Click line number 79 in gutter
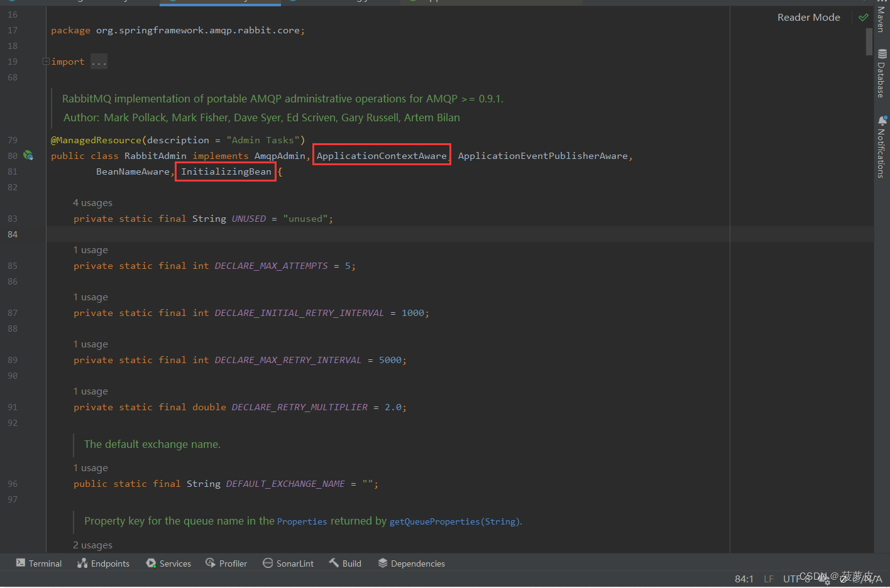The width and height of the screenshot is (890, 588). tap(13, 140)
